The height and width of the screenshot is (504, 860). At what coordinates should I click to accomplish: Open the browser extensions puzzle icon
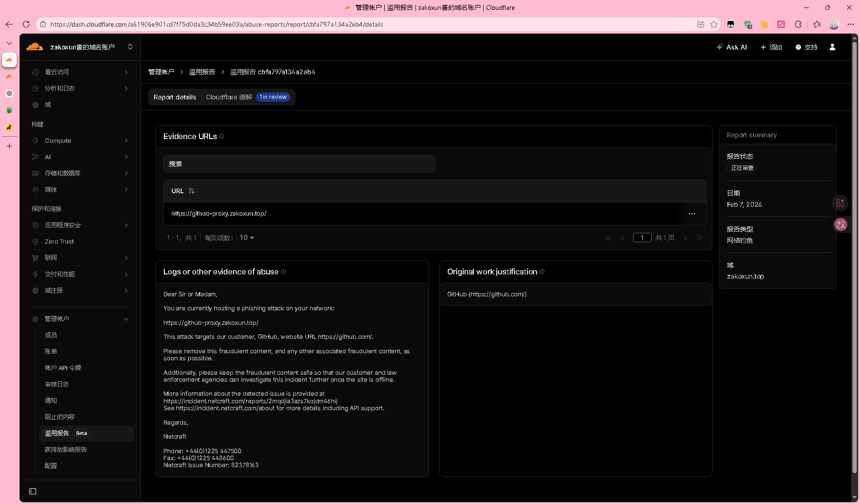[x=798, y=24]
